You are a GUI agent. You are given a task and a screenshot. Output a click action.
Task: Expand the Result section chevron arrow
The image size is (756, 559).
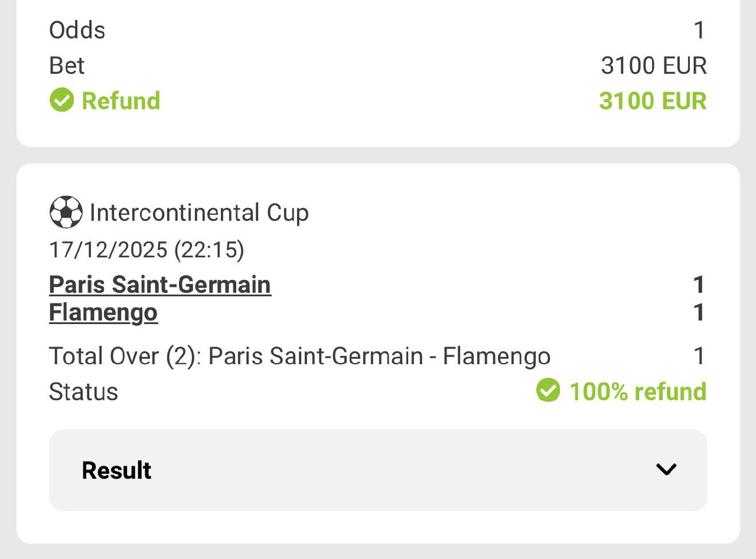click(666, 469)
